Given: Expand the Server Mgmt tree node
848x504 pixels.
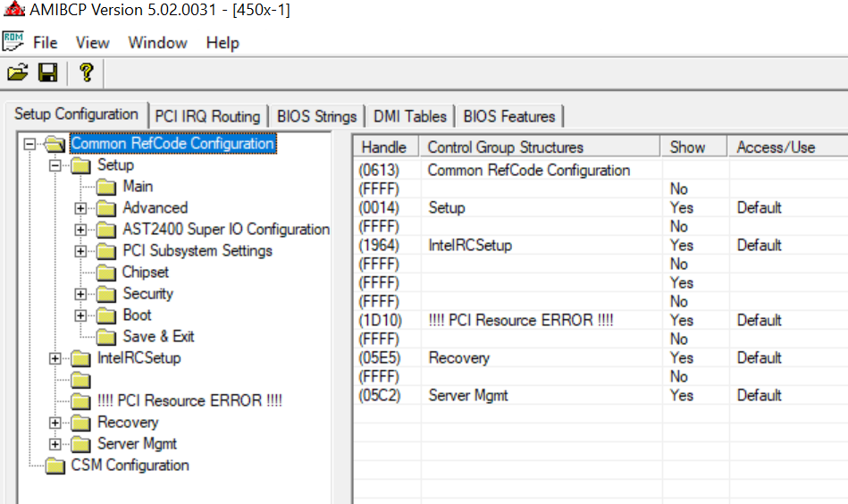Looking at the screenshot, I should [55, 444].
